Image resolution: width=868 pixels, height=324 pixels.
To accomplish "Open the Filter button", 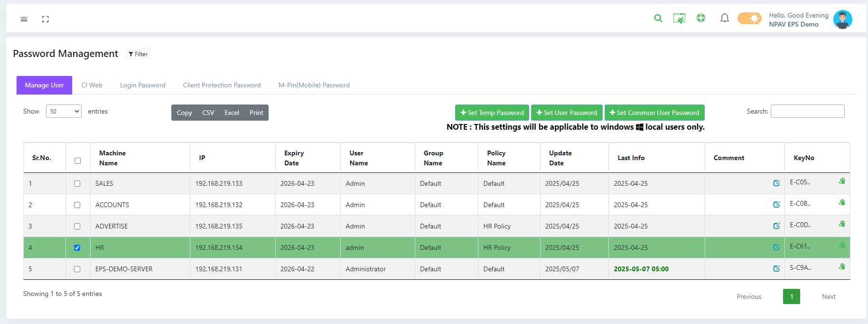I will 138,54.
